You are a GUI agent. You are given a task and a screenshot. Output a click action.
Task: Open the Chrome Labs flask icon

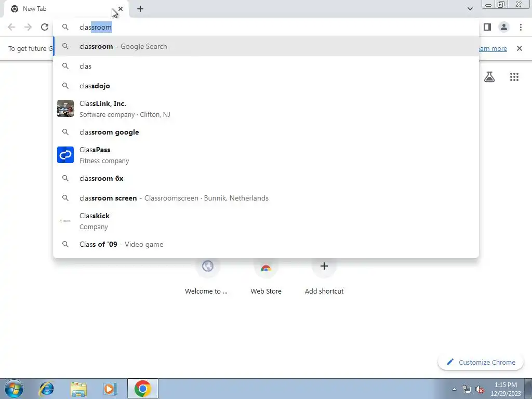489,77
